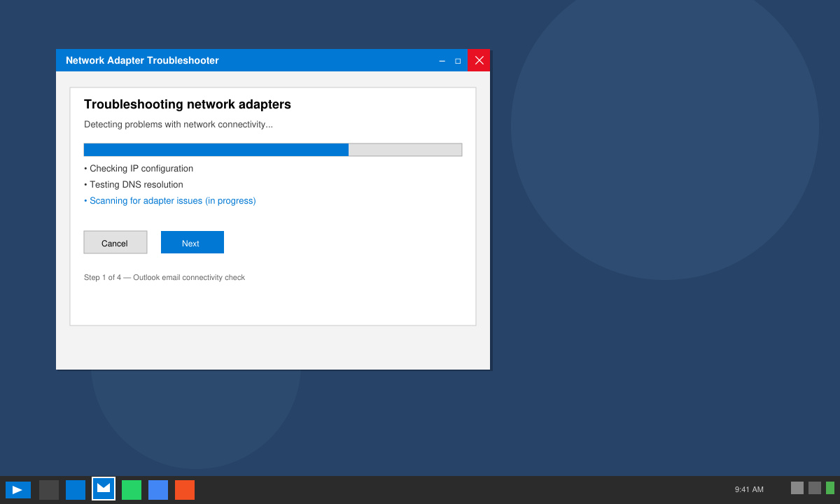Screen dimensions: 840x504
Task: Open the blue square taskbar app
Action: pyautogui.click(x=76, y=490)
